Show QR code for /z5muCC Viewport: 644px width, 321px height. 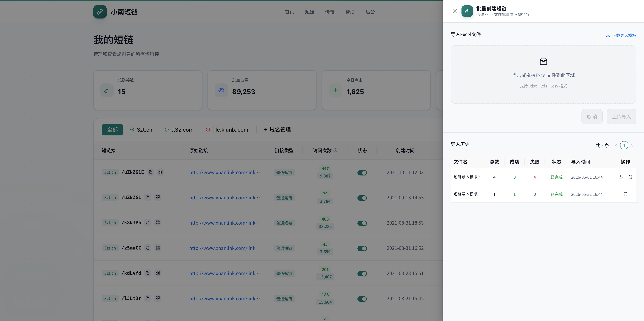click(x=157, y=248)
